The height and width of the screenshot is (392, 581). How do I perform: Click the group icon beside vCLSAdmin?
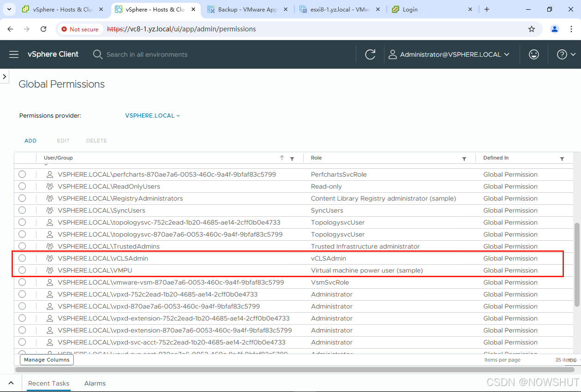pos(50,258)
